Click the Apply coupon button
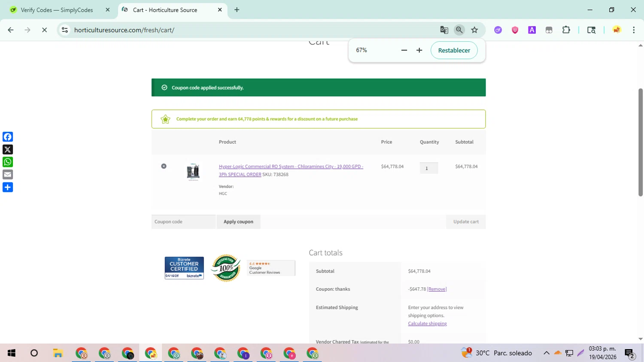Screen dimensions: 644x362 tap(238, 222)
